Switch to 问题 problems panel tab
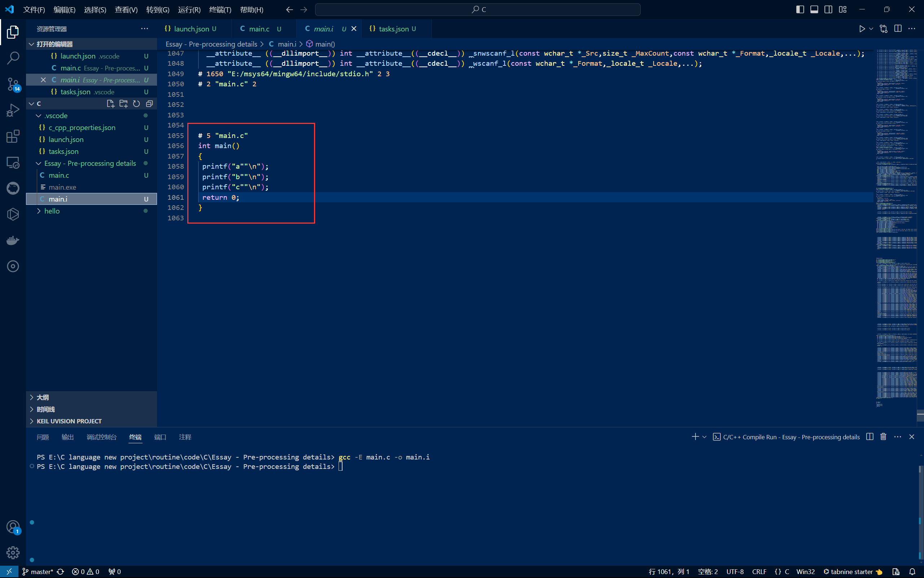Screen dimensions: 924x578 pos(43,437)
